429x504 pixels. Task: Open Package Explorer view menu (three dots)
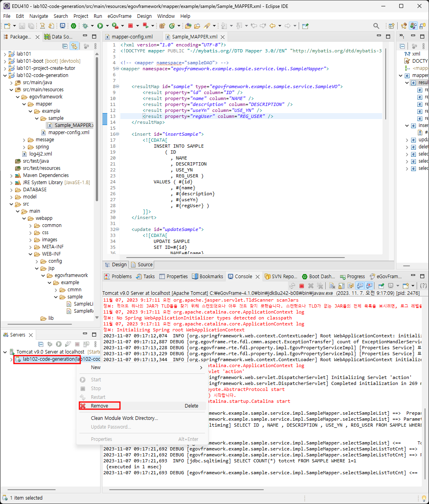click(x=95, y=46)
